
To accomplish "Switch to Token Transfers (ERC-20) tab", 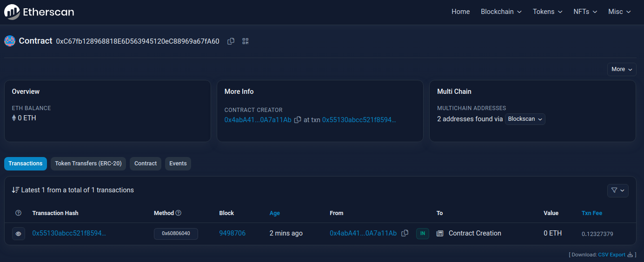I will pyautogui.click(x=88, y=164).
